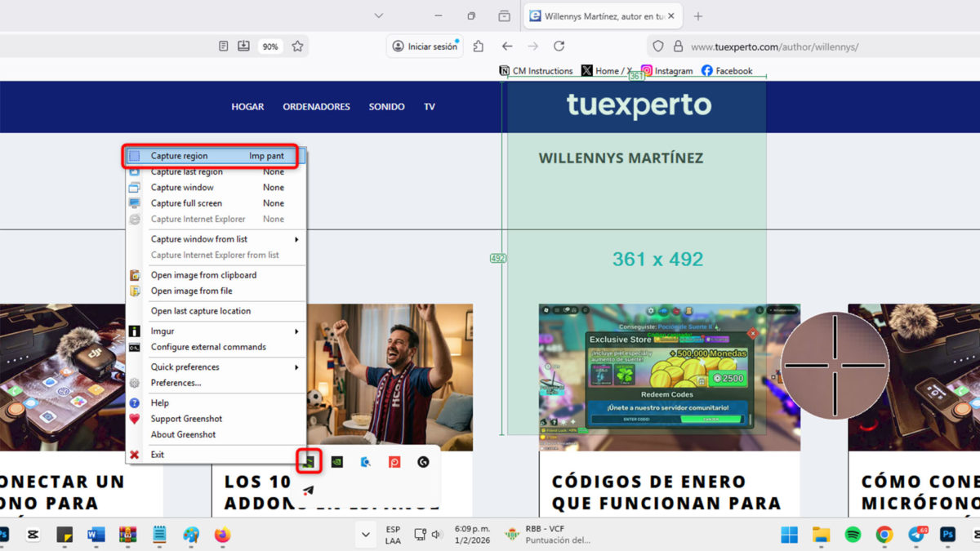This screenshot has height=551, width=980.
Task: Open Configure external commands entry
Action: 216,347
